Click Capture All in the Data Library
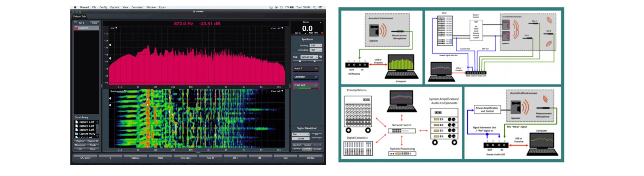644x176 pixels. (93, 141)
